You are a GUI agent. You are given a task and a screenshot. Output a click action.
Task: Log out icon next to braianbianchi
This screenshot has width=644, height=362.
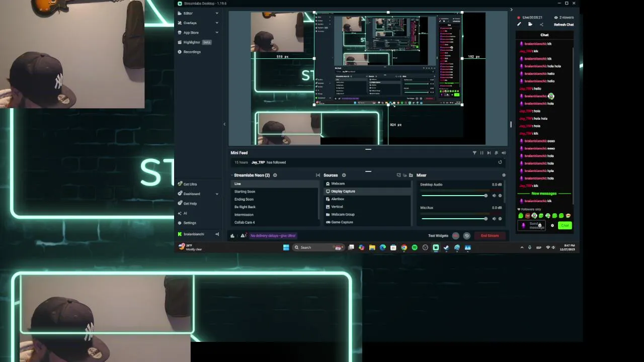[x=217, y=234]
